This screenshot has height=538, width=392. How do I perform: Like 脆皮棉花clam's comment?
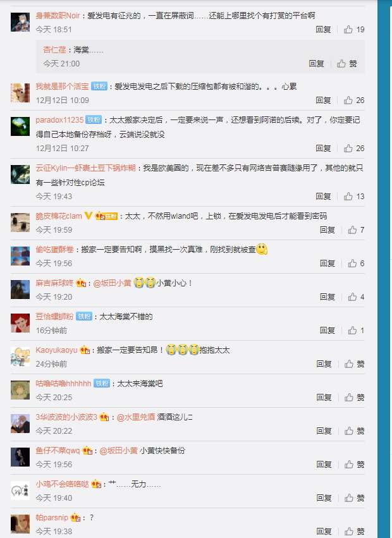(x=356, y=230)
